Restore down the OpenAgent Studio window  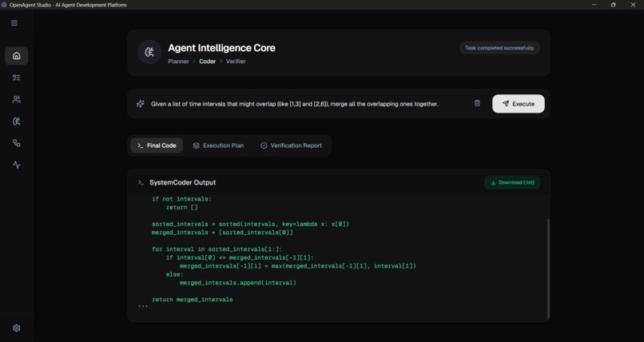click(x=613, y=5)
